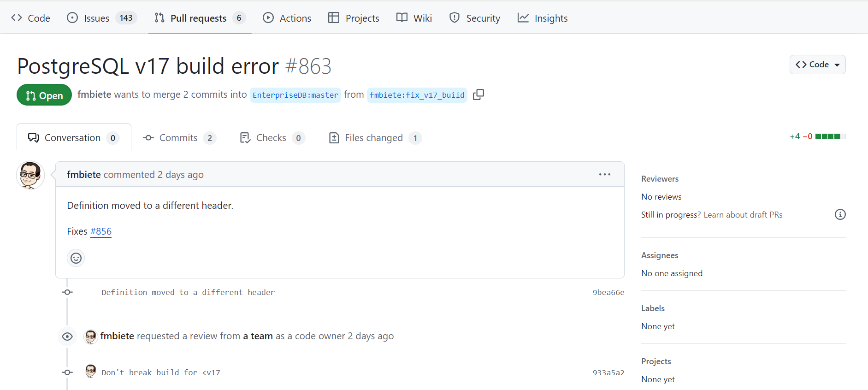Viewport: 868px width, 390px height.
Task: View the Files changed tab
Action: [x=375, y=138]
